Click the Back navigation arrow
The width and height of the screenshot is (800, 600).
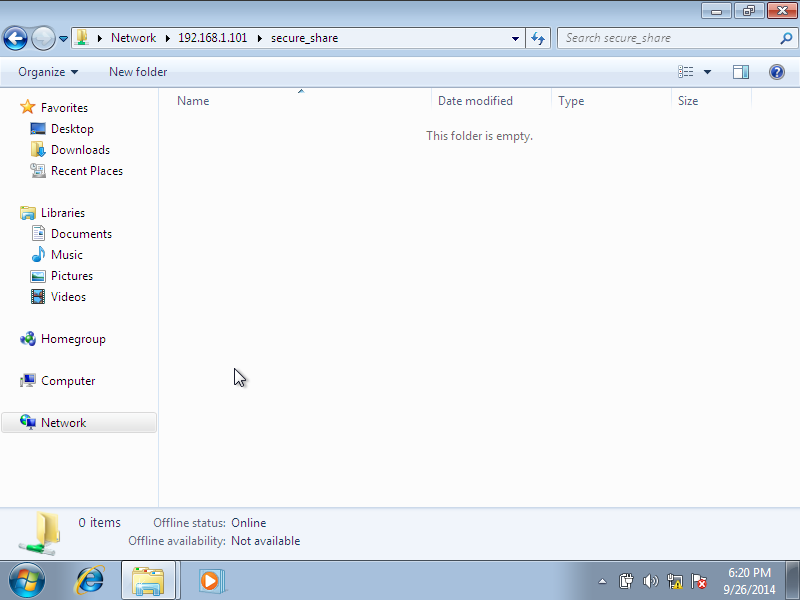[x=15, y=38]
